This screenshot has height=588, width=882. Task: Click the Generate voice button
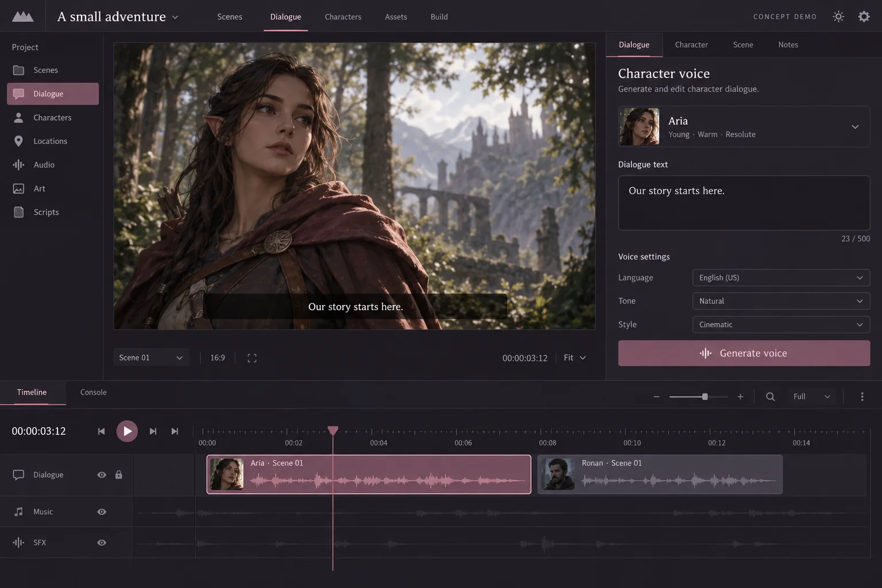pos(744,353)
